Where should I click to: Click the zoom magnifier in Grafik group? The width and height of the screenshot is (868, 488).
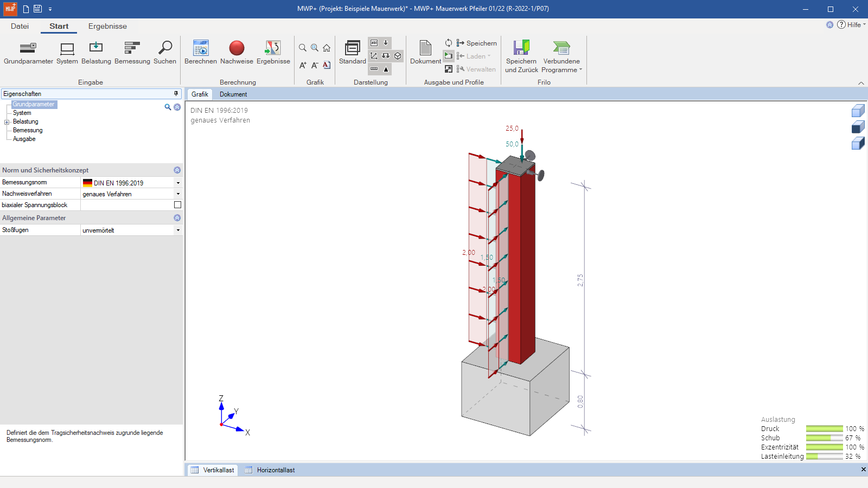[x=303, y=48]
